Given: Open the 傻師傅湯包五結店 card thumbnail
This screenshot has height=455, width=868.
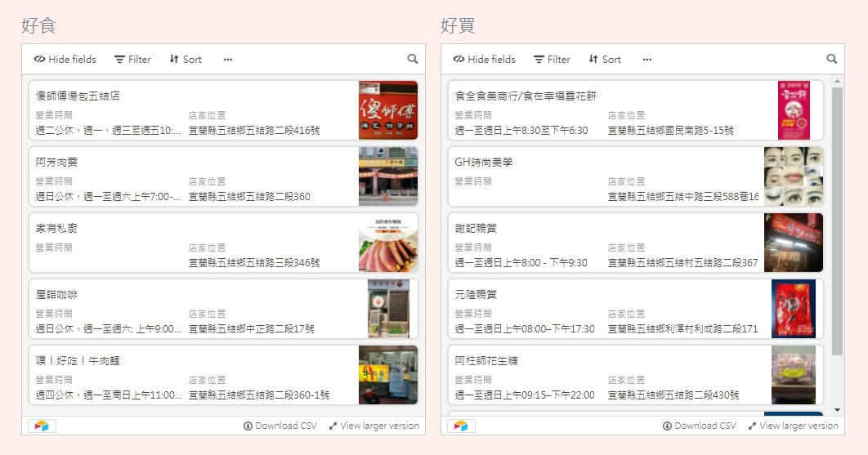Looking at the screenshot, I should (x=388, y=110).
